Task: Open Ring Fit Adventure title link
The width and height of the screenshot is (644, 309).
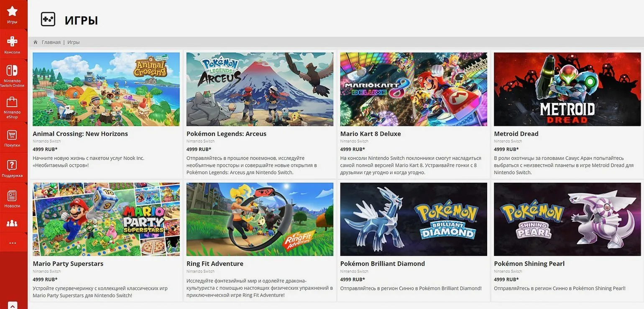Action: click(215, 264)
